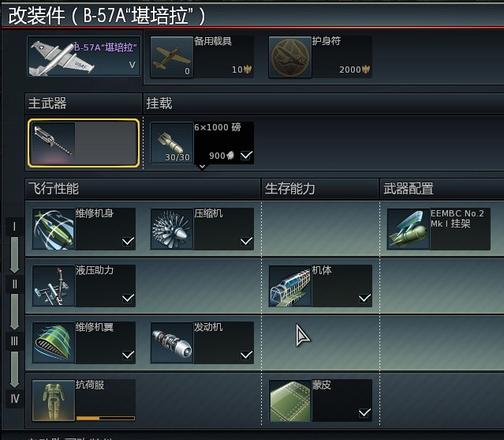This screenshot has width=504, height=440.
Task: Toggle the 压缩机 module checkmark
Action: point(246,241)
